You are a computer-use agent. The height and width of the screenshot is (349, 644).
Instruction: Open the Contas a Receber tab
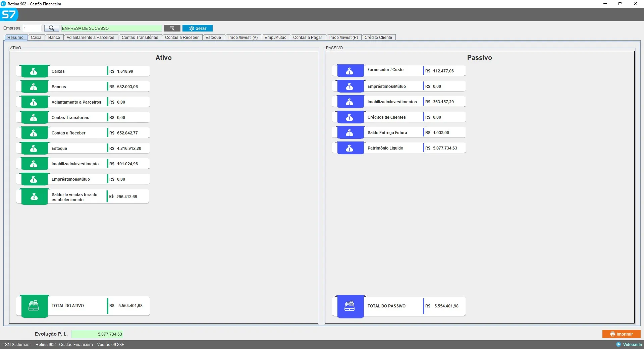[x=181, y=38]
